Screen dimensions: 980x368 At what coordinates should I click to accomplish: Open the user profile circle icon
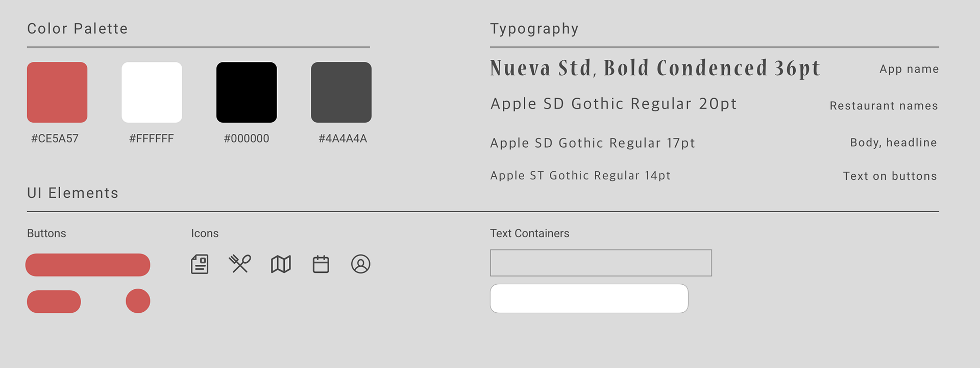coord(360,264)
